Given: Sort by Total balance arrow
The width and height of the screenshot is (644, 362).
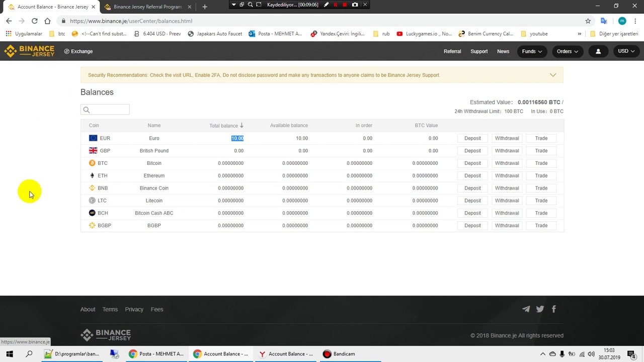Looking at the screenshot, I should [242, 125].
